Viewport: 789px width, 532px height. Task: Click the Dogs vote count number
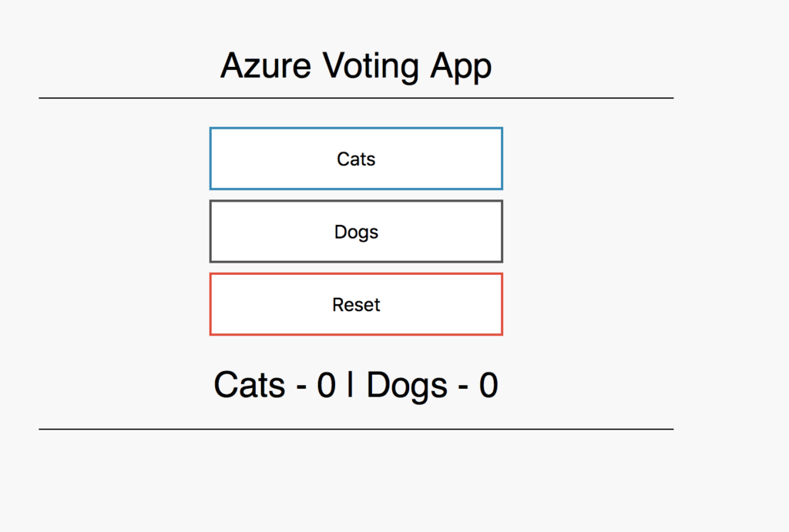[x=489, y=385]
